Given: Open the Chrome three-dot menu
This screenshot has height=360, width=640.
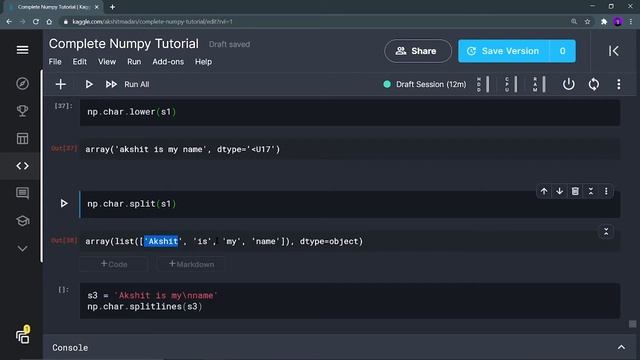Looking at the screenshot, I should (x=631, y=22).
